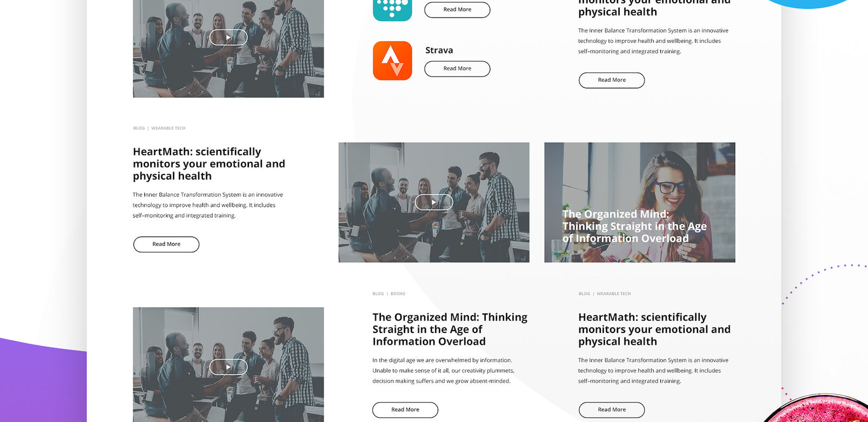Viewport: 868px width, 422px height.
Task: Click Read More beside the teal app icon
Action: click(457, 10)
